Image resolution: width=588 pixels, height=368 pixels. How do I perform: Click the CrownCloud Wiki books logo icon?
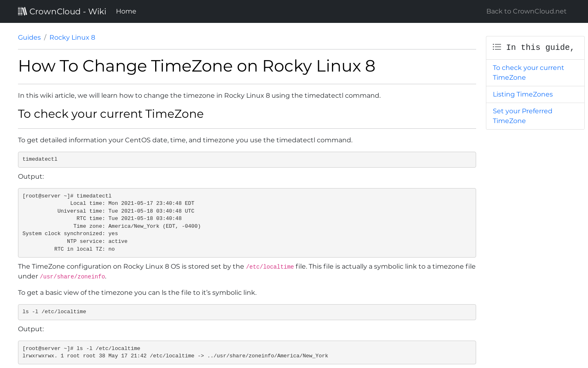tap(22, 11)
